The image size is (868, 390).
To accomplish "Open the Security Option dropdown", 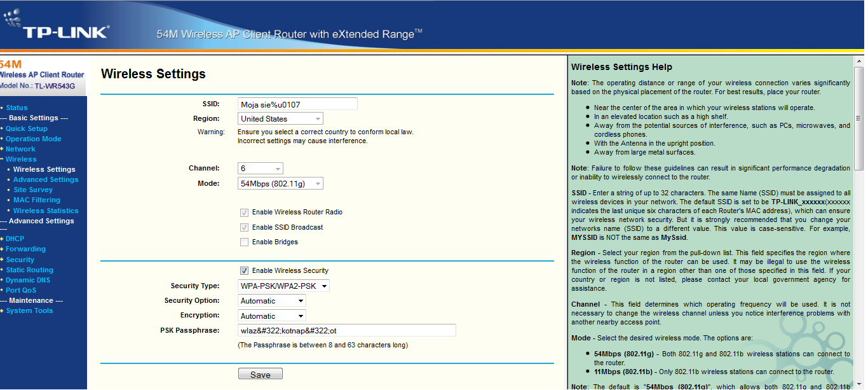I will (x=272, y=300).
